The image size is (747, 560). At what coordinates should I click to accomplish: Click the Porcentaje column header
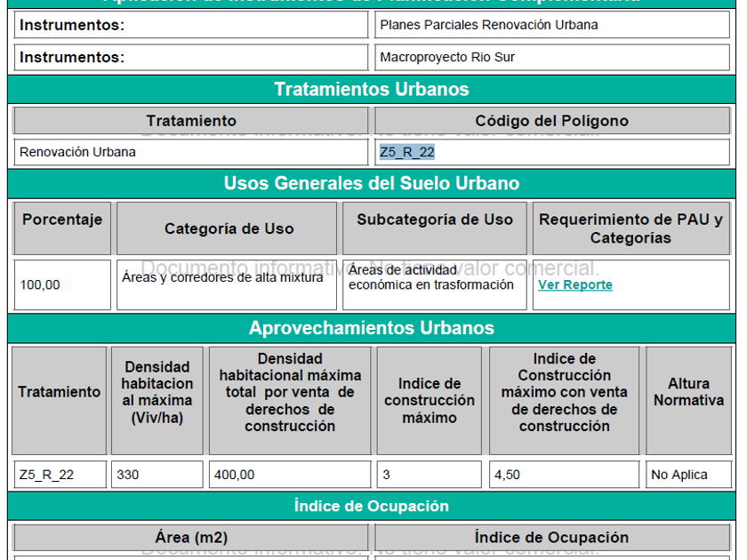pyautogui.click(x=62, y=228)
